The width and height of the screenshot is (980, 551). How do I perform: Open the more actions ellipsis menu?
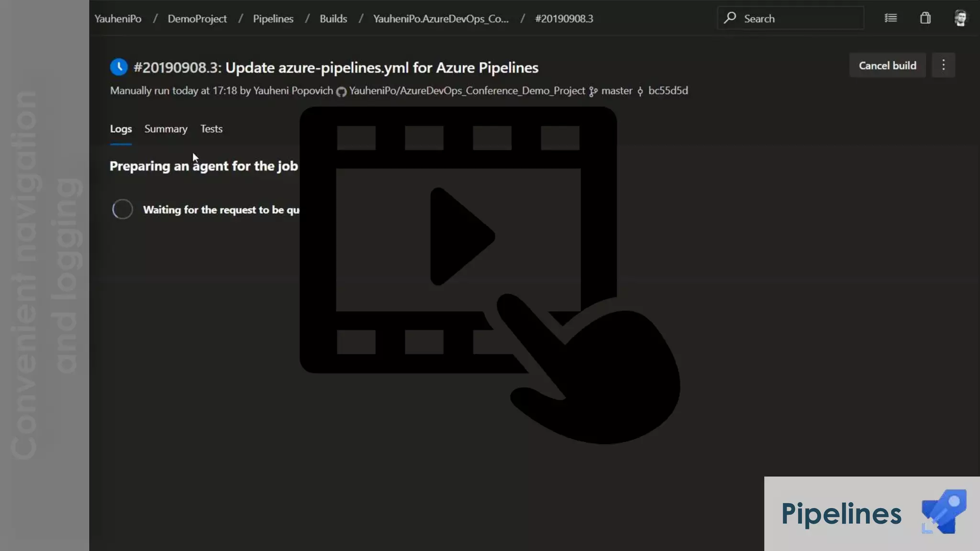coord(943,65)
